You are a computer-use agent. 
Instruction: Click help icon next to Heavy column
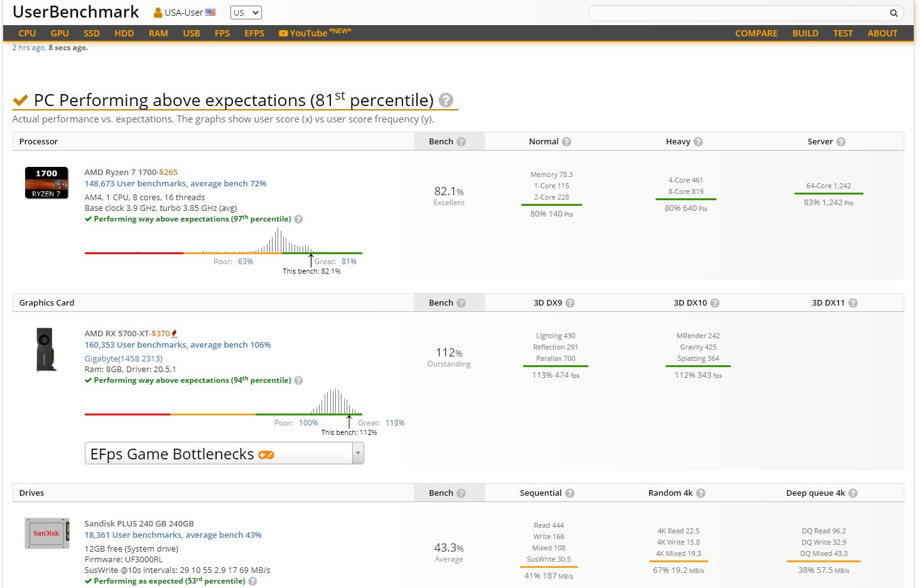click(x=698, y=142)
